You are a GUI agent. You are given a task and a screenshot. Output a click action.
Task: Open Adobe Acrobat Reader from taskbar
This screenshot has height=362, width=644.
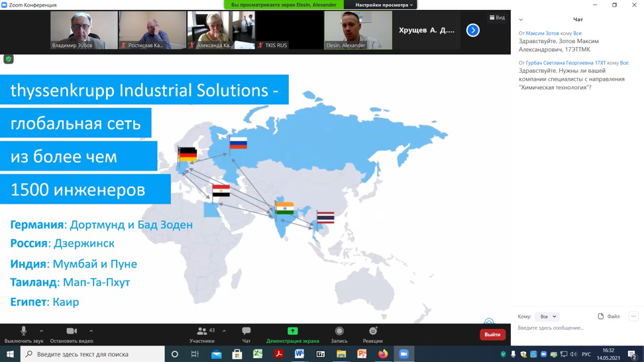click(x=279, y=354)
